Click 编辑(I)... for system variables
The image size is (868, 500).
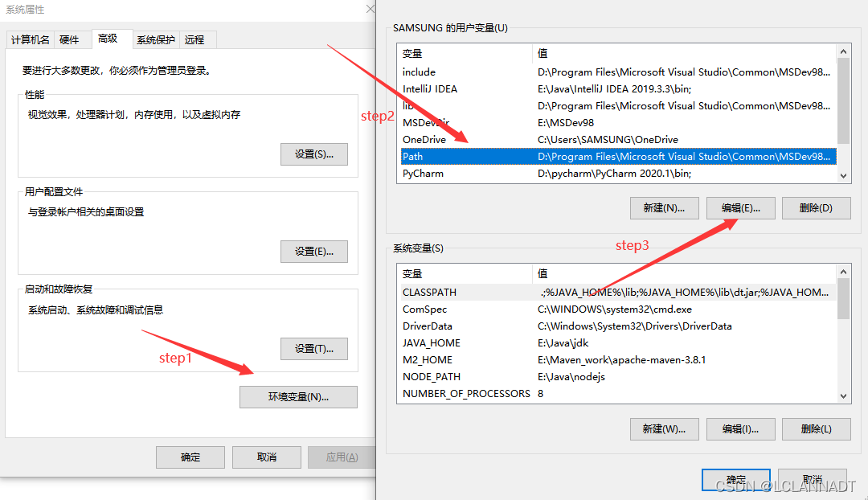741,429
